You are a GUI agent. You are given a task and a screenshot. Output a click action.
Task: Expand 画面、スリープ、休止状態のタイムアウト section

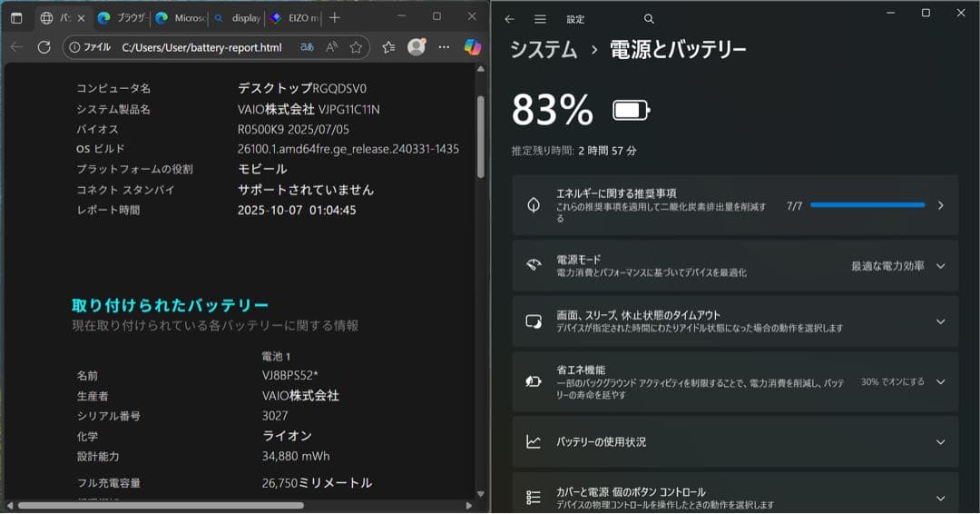(735, 321)
